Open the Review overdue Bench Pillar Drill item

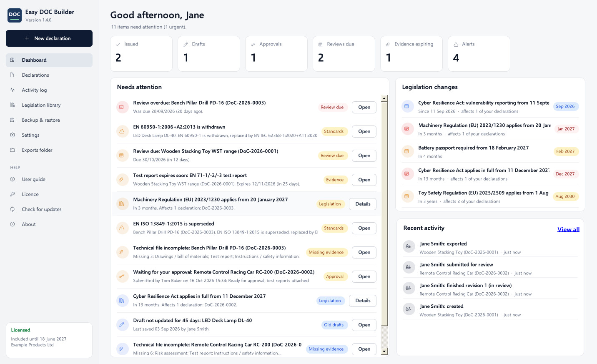pos(364,107)
